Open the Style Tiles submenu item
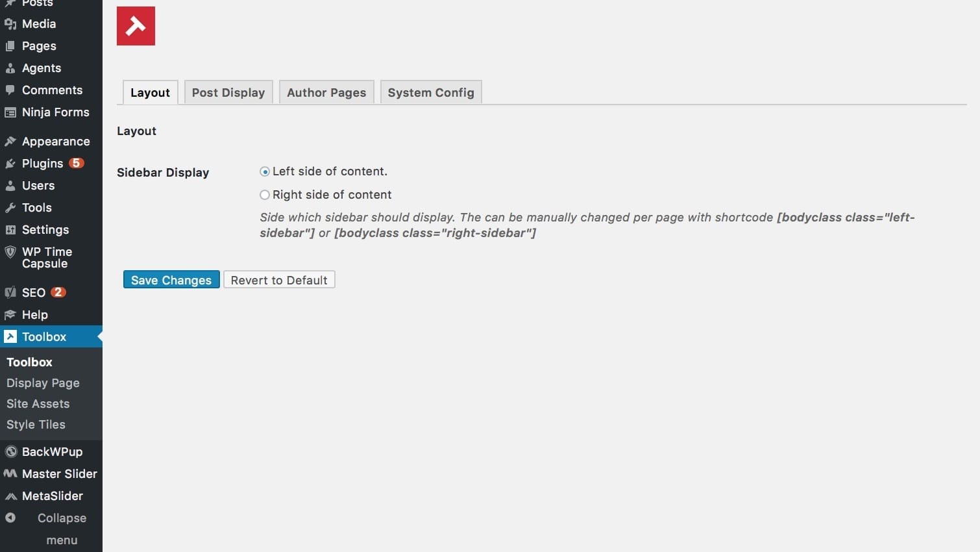This screenshot has width=980, height=552. point(36,425)
